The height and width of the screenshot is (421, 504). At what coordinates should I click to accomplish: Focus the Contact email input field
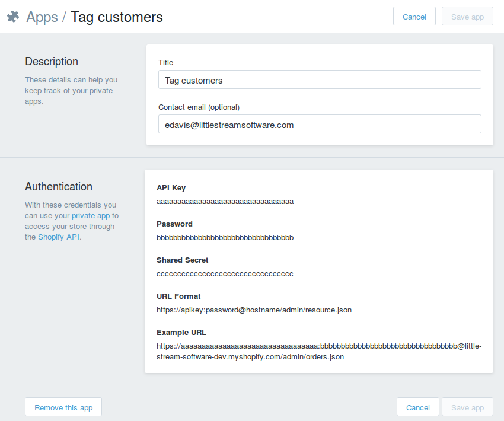pos(320,124)
